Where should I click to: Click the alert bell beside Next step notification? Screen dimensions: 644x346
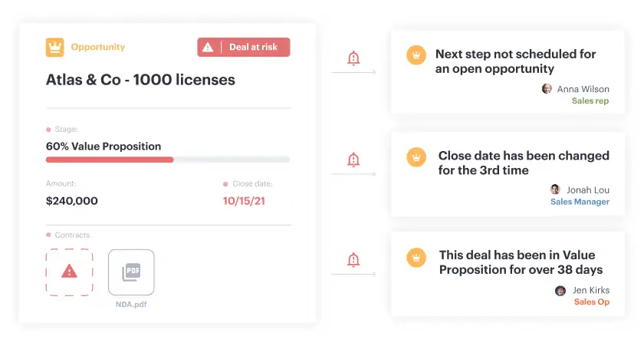click(x=353, y=58)
